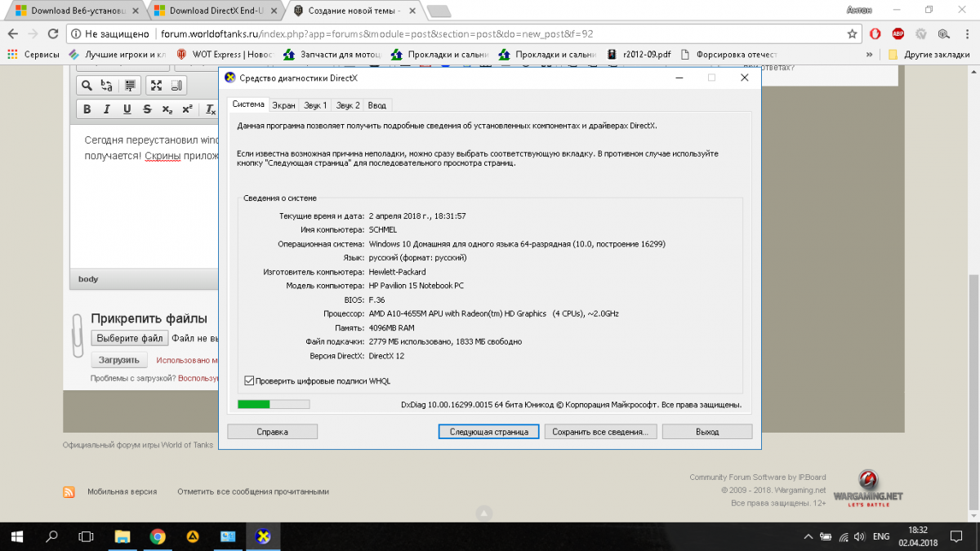Toggle bold formatting in forum editor
Viewport: 980px width, 551px height.
(87, 109)
